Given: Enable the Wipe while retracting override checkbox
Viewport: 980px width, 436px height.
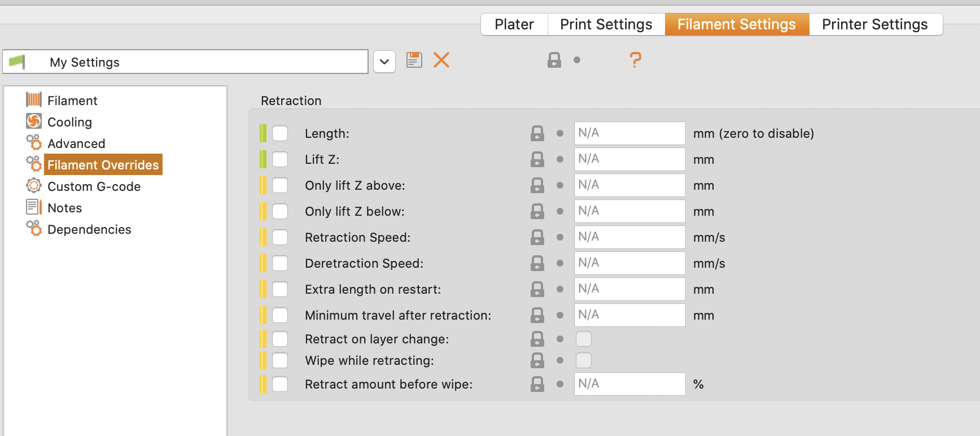Looking at the screenshot, I should tap(280, 360).
